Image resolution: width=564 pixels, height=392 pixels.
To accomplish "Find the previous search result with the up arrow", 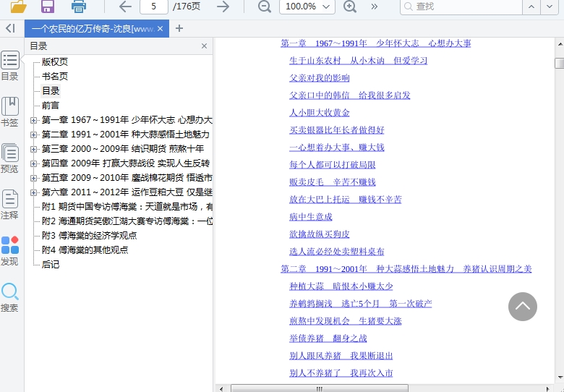I will 531,7.
